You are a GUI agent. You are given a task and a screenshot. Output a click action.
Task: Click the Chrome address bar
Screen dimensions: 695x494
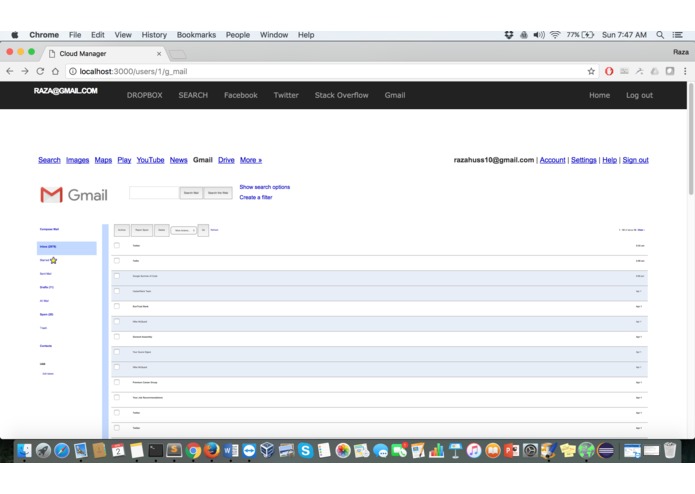(x=328, y=71)
